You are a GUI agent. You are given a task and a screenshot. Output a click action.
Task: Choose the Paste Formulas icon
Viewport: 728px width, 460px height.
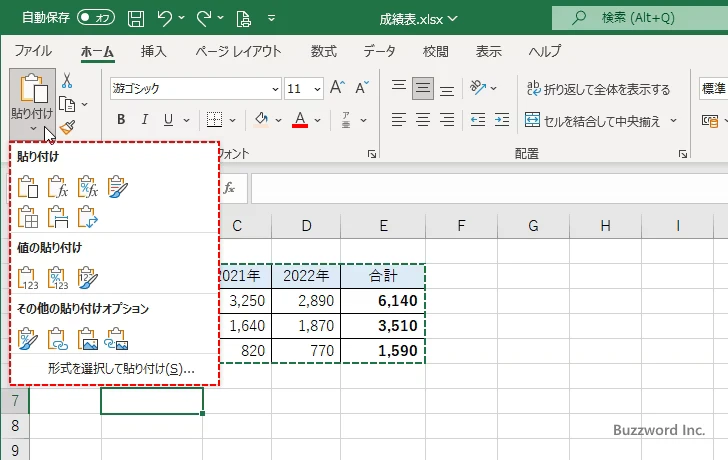pos(58,187)
